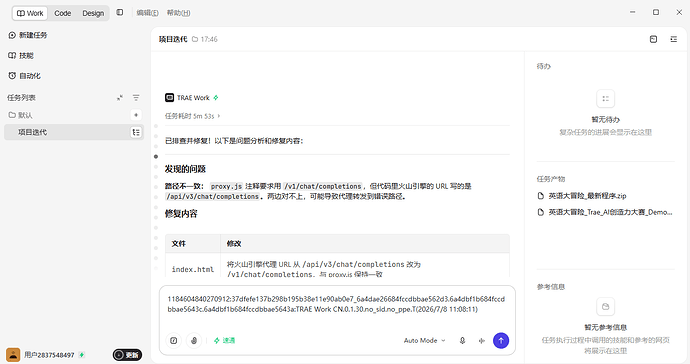Collapse the task list icon

(x=120, y=98)
